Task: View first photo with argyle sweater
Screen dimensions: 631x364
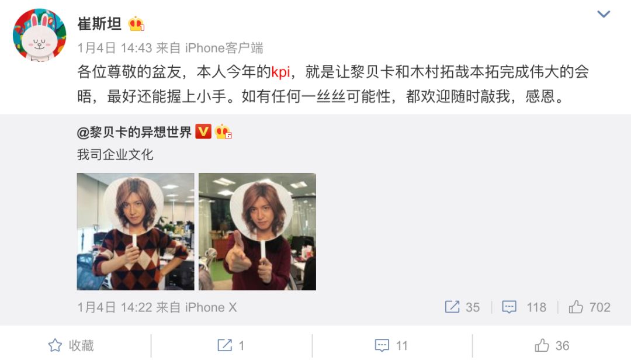Action: [x=136, y=232]
